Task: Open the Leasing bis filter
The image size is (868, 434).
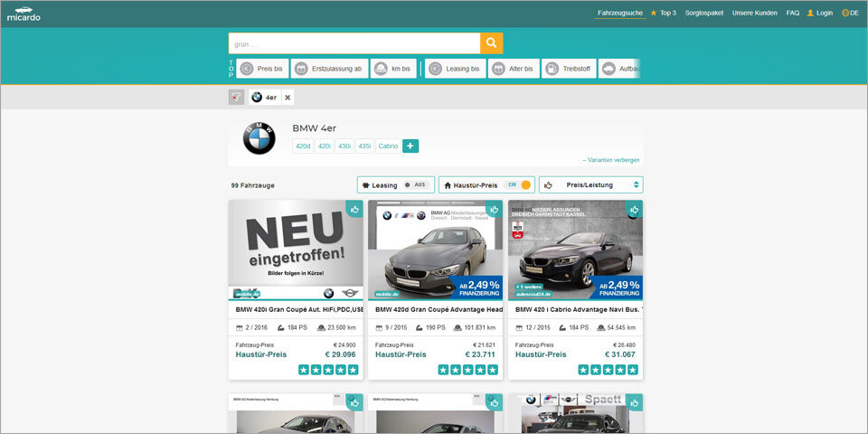Action: (455, 69)
